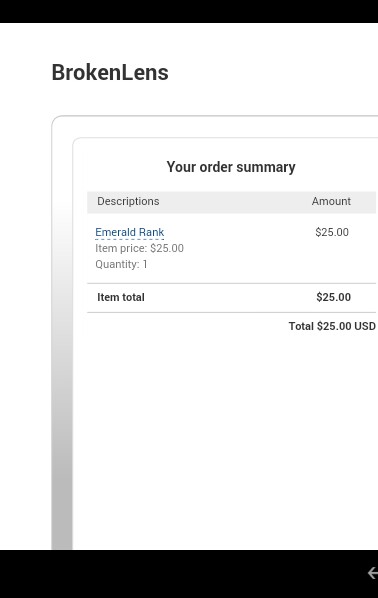Tap the black status bar at top
Image resolution: width=378 pixels, height=598 pixels.
click(x=189, y=11)
